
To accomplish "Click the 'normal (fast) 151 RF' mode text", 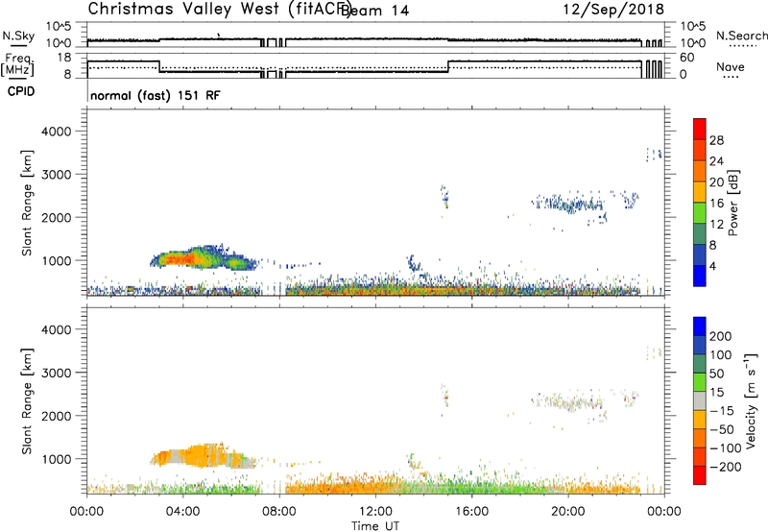I will coord(156,95).
